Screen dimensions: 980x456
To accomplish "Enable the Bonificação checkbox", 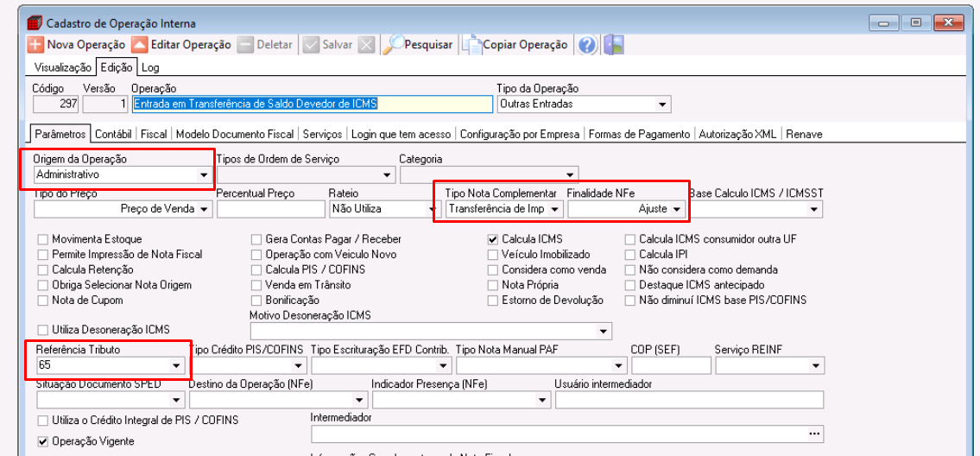I will (256, 300).
